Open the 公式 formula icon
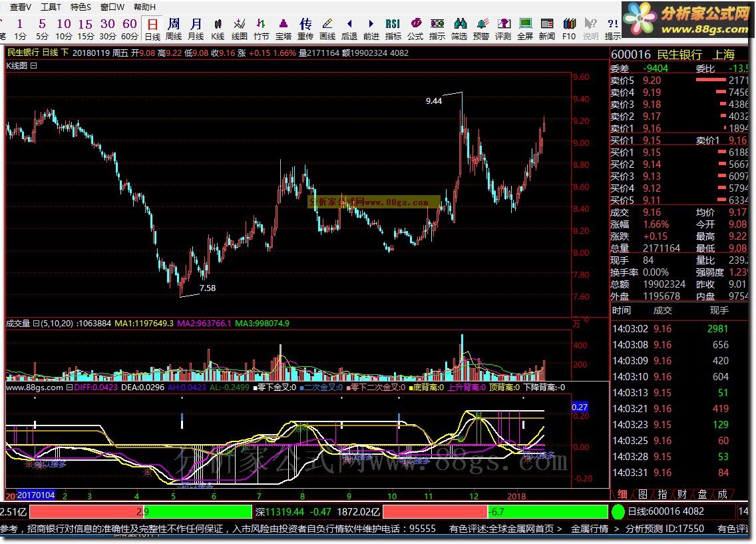756x544 pixels. (415, 29)
